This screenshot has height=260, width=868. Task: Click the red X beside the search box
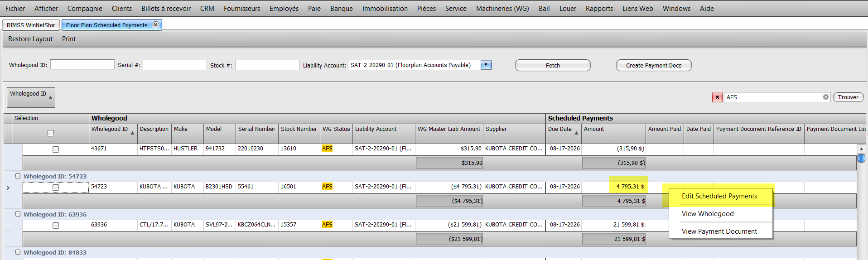[717, 97]
